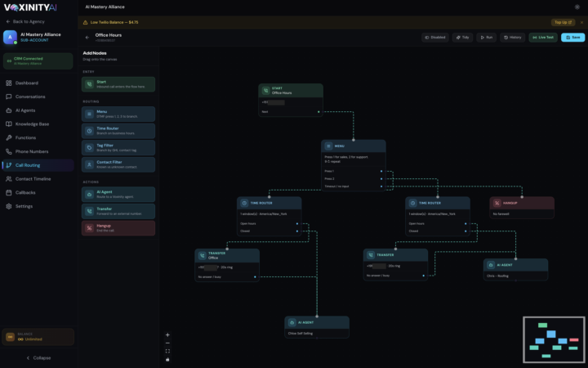Click the canvas lock icon
Screen dimensions: 588x368
point(167,359)
